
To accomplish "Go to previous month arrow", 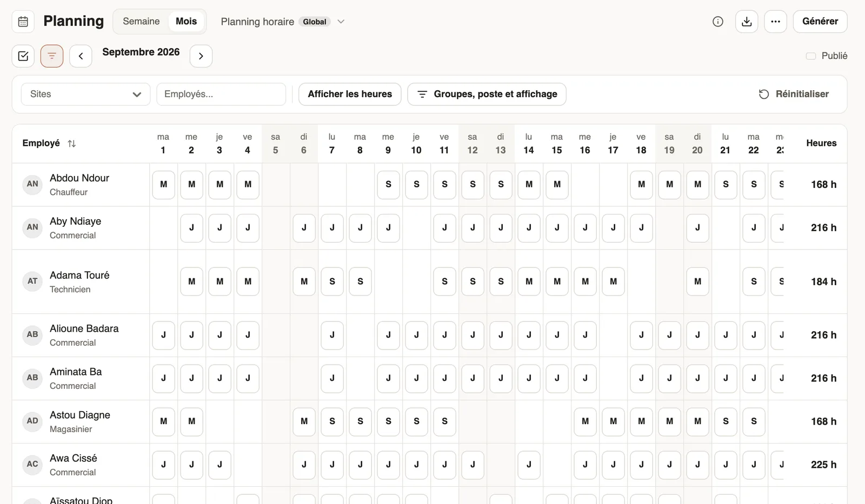I will [x=81, y=56].
